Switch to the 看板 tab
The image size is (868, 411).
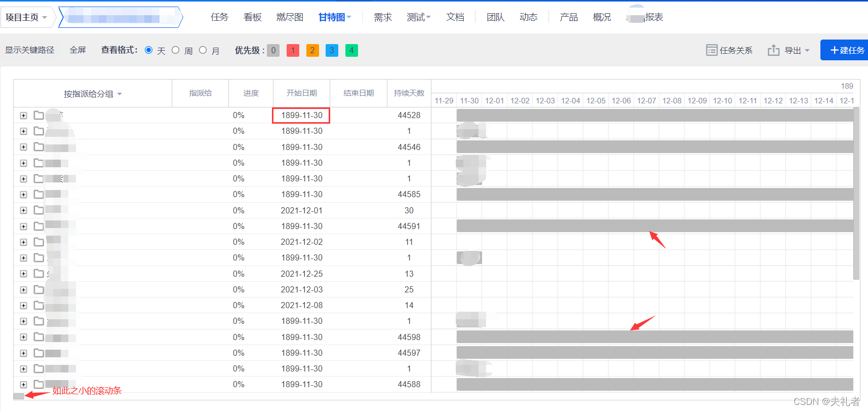[252, 17]
